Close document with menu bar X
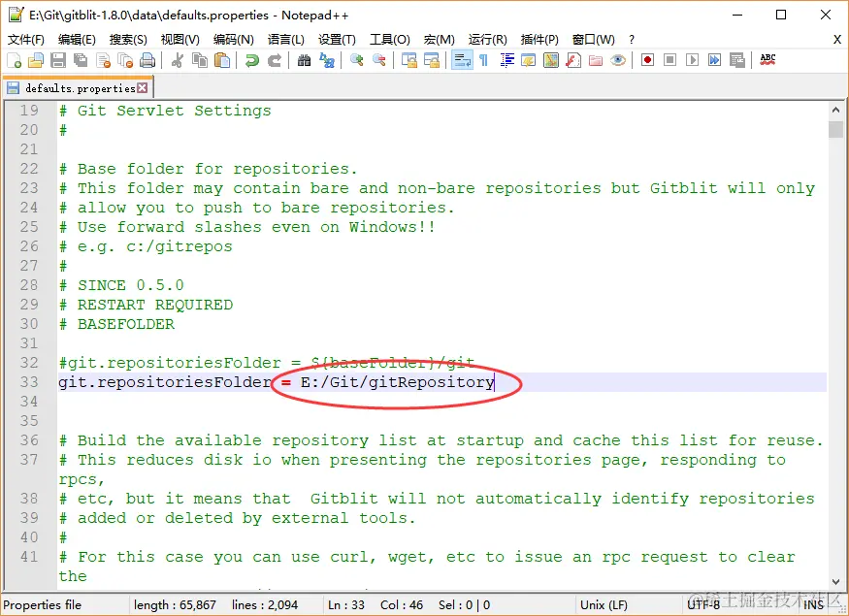 [837, 40]
